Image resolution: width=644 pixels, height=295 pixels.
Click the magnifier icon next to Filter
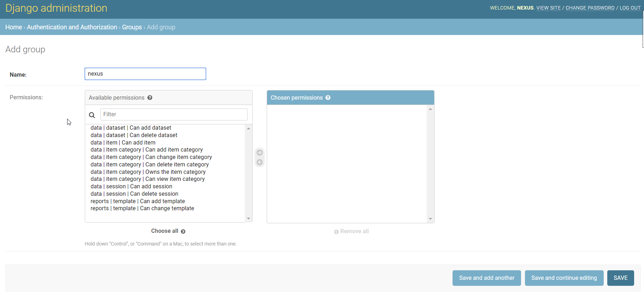pyautogui.click(x=92, y=115)
